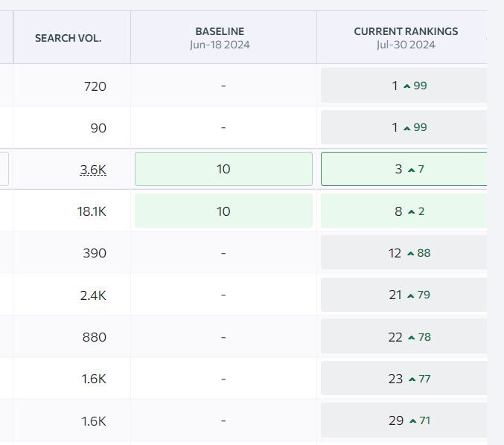
Task: Click the underlined 3.6K search volume
Action: coord(93,170)
